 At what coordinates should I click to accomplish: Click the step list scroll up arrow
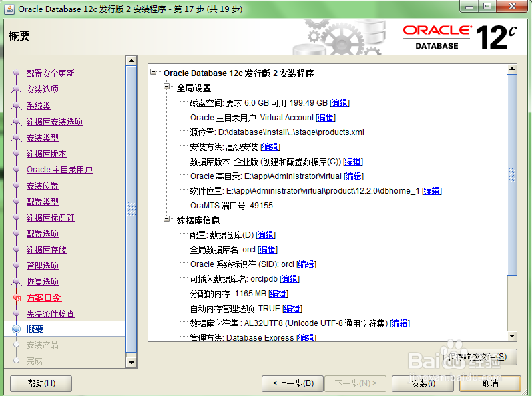(131, 61)
